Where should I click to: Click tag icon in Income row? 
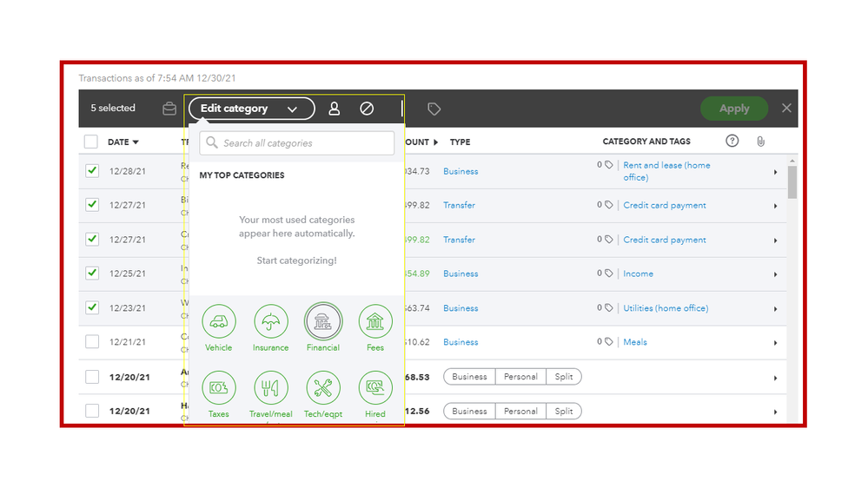click(609, 274)
